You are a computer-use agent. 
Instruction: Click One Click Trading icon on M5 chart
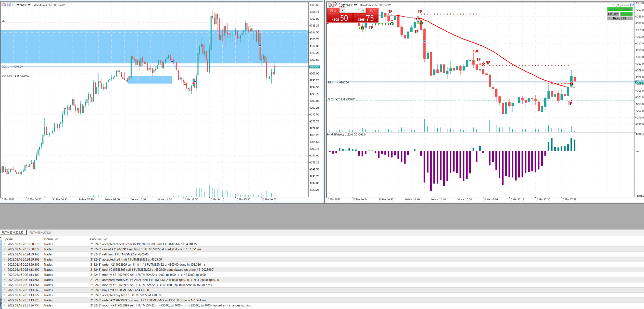[x=9, y=5]
